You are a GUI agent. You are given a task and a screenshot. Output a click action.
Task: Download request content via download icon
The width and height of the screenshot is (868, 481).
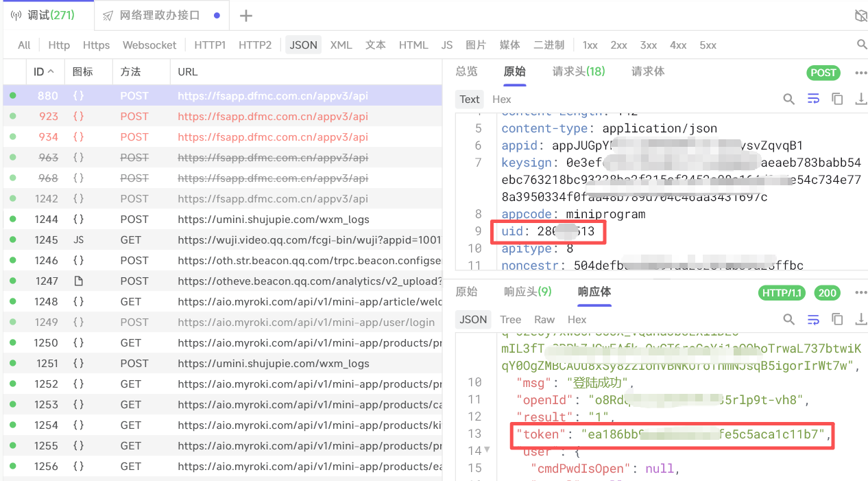pos(860,99)
